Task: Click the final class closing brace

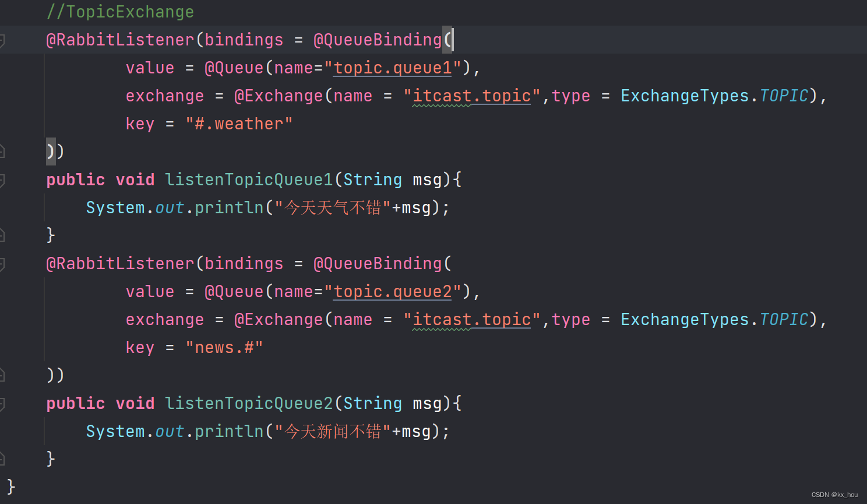Action: [11, 486]
